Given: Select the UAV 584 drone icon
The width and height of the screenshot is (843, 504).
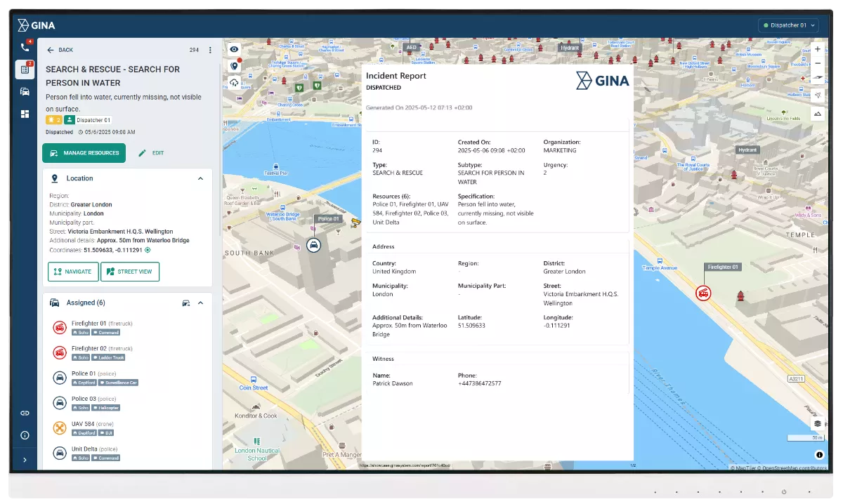Looking at the screenshot, I should (60, 428).
